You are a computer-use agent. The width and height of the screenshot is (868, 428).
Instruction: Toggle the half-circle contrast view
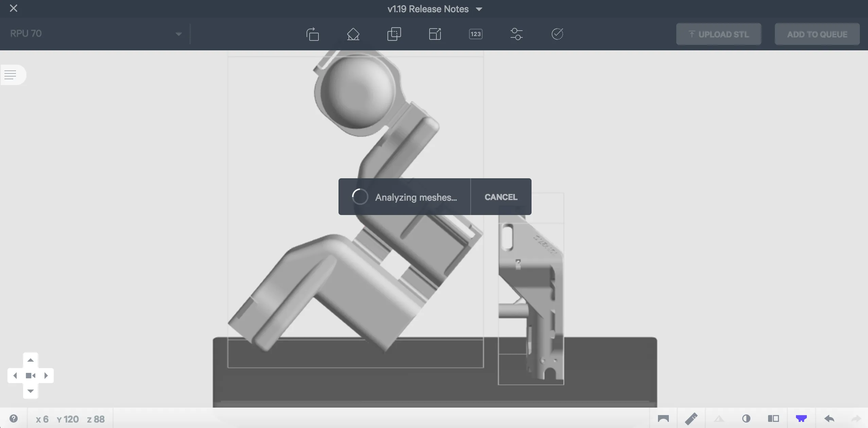pyautogui.click(x=746, y=418)
